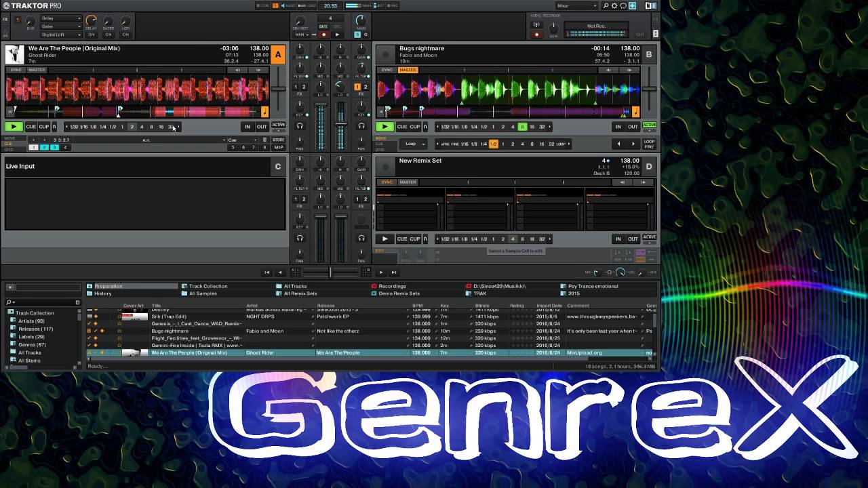Viewport: 868px width, 488px height.
Task: Toggle the LoFi effect ON button
Action: point(126,35)
